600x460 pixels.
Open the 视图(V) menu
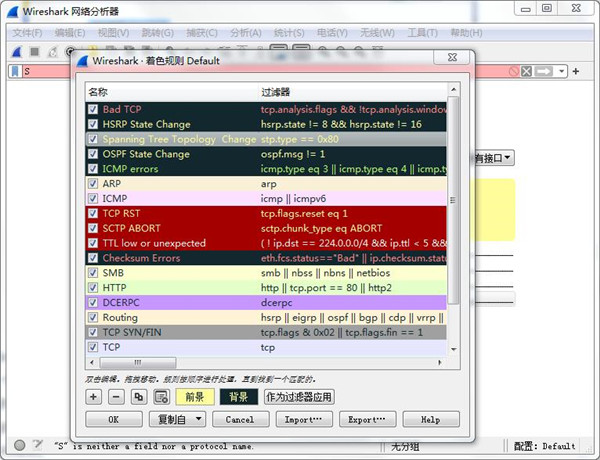[x=114, y=33]
